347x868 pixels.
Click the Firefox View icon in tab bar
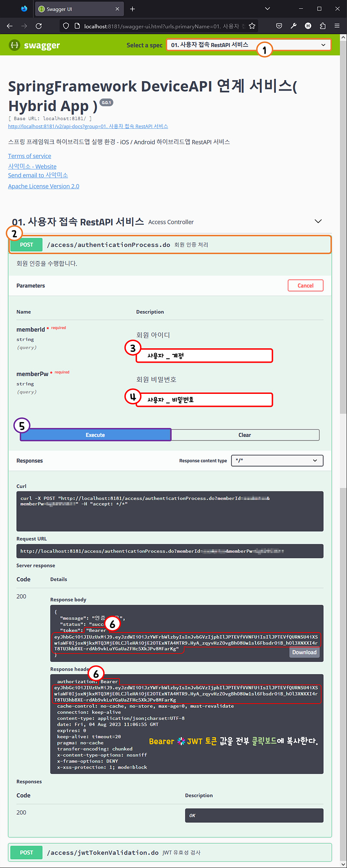(24, 9)
